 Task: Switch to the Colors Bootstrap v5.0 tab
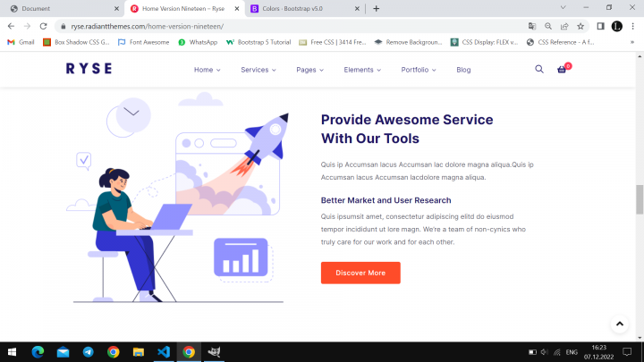click(x=304, y=9)
